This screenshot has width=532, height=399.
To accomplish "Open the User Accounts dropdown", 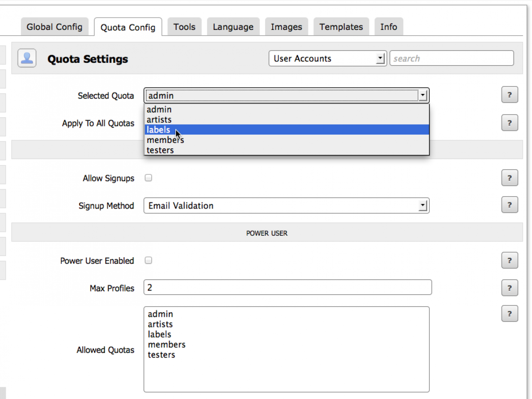I will pos(328,59).
